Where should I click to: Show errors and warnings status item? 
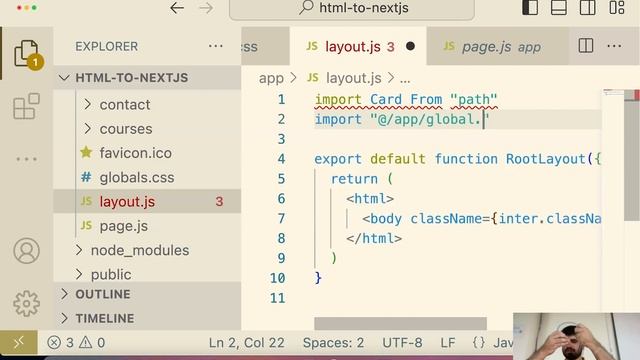(76, 342)
